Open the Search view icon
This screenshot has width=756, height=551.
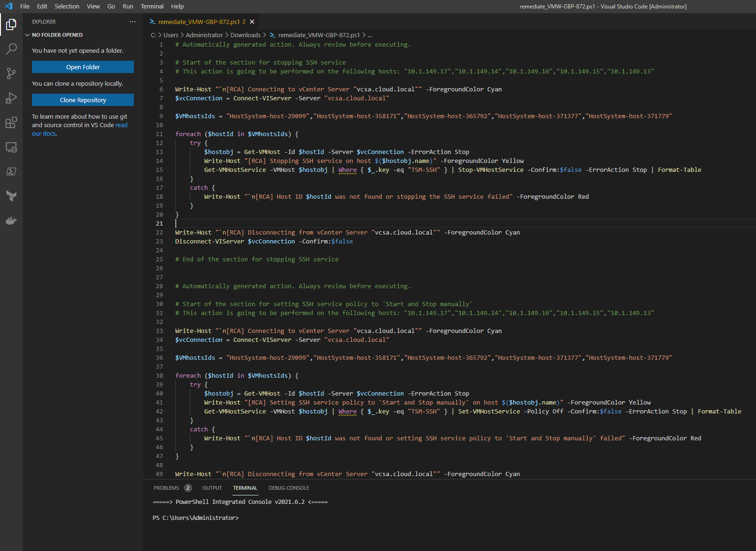coord(11,49)
